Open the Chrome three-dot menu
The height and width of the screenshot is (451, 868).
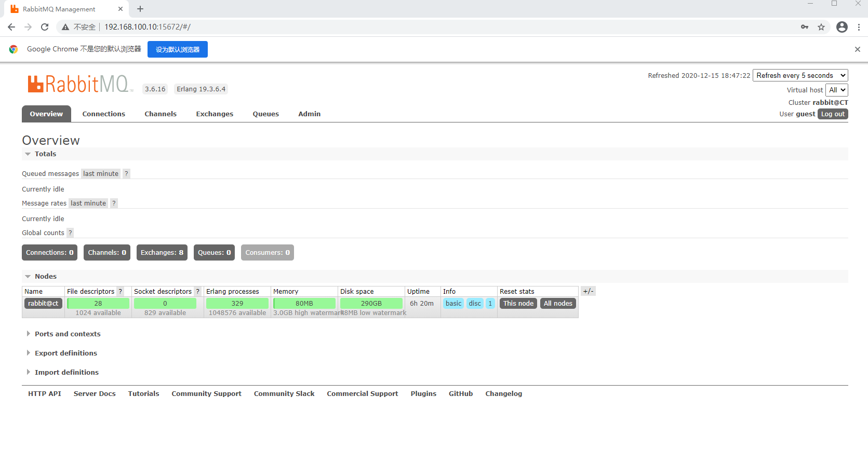coord(859,27)
